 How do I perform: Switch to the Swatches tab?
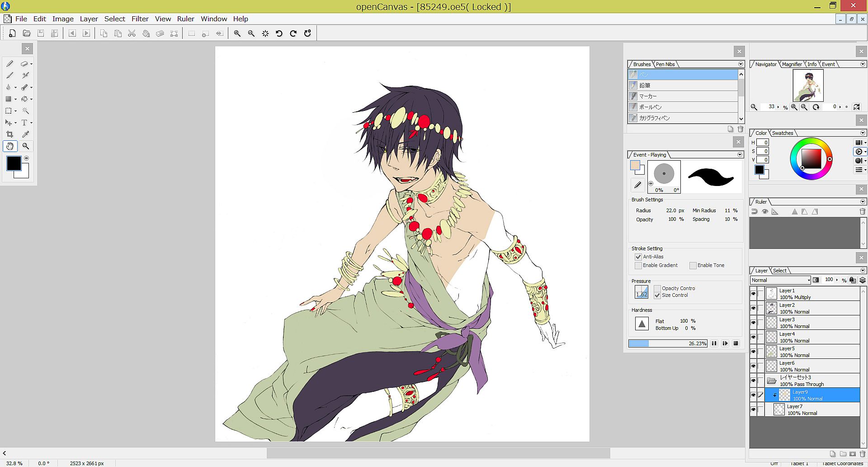[x=782, y=133]
